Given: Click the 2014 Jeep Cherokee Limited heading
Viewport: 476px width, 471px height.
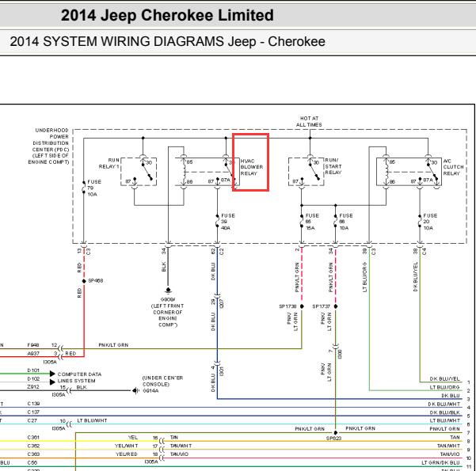Looking at the screenshot, I should (167, 15).
